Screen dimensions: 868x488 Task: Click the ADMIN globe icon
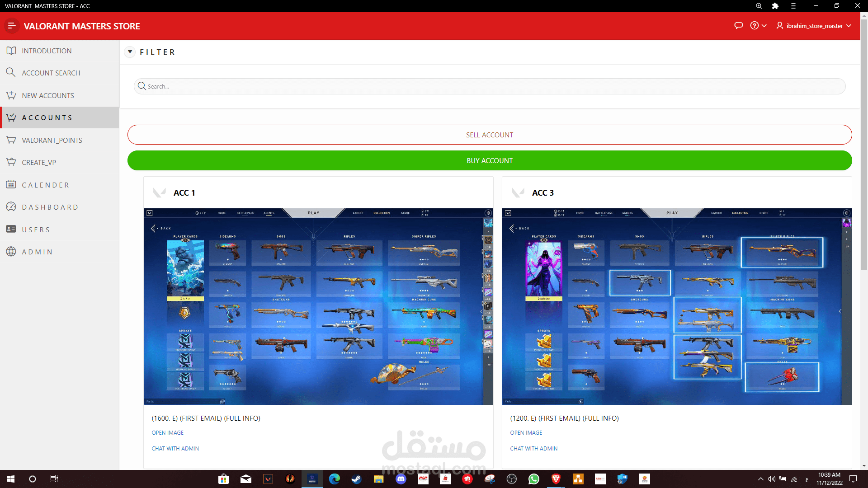[11, 252]
